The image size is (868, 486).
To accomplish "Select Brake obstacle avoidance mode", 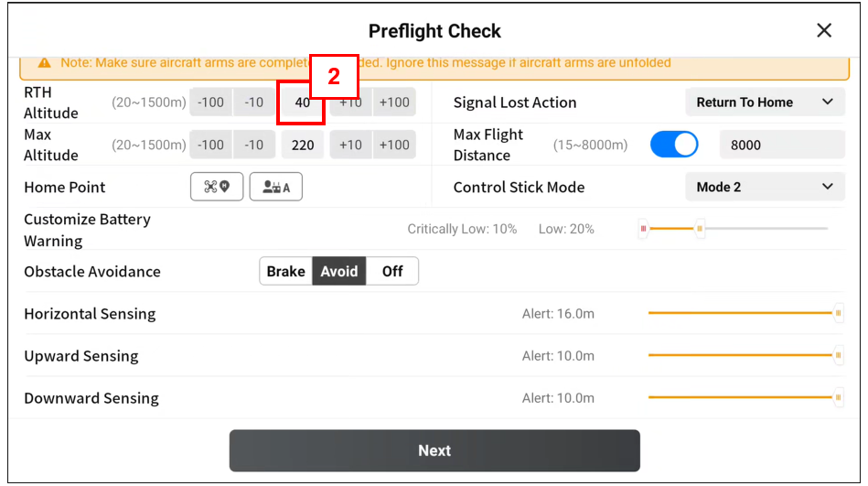I will 286,271.
